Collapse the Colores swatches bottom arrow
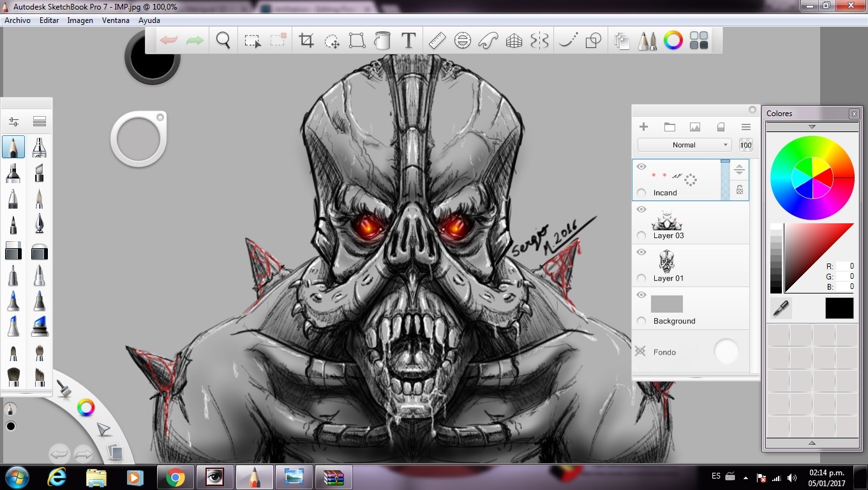 point(812,443)
